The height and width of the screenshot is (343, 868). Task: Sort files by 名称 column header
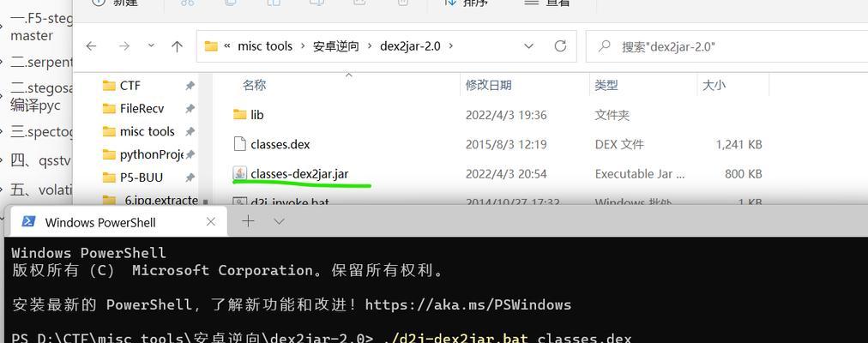[x=254, y=85]
